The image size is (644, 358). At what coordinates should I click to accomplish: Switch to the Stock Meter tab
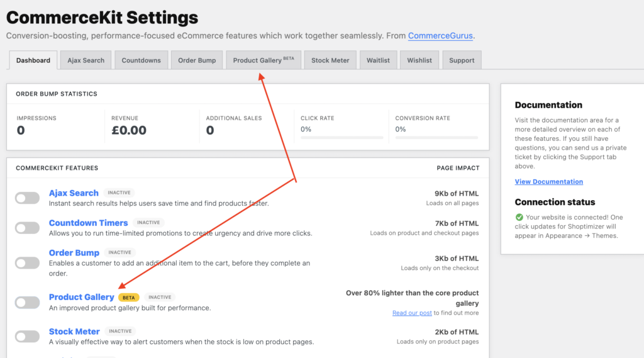(x=330, y=60)
